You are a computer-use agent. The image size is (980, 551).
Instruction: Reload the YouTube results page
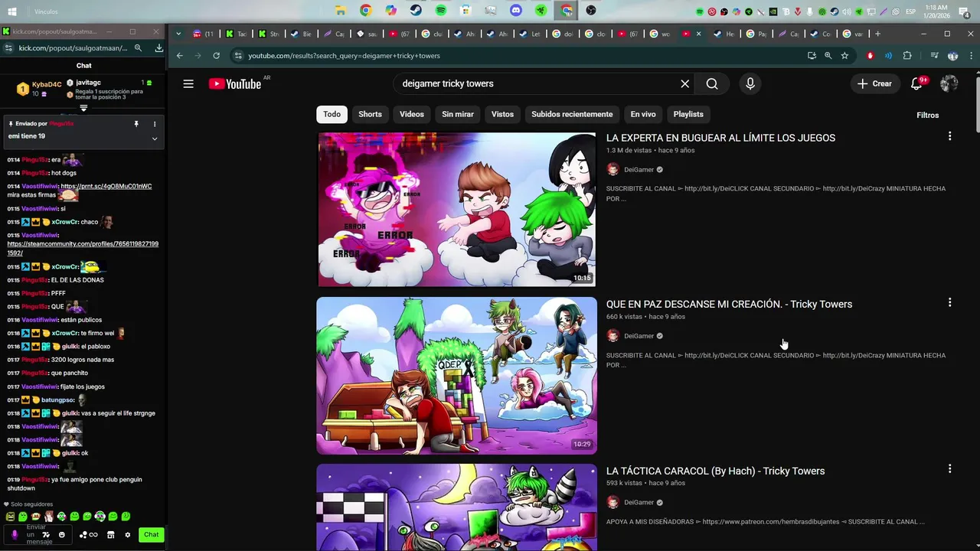click(217, 56)
